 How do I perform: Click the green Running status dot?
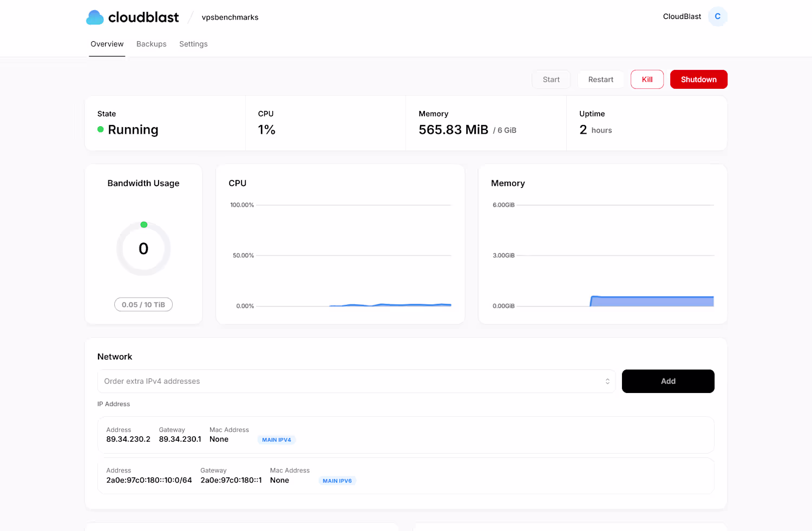click(100, 129)
